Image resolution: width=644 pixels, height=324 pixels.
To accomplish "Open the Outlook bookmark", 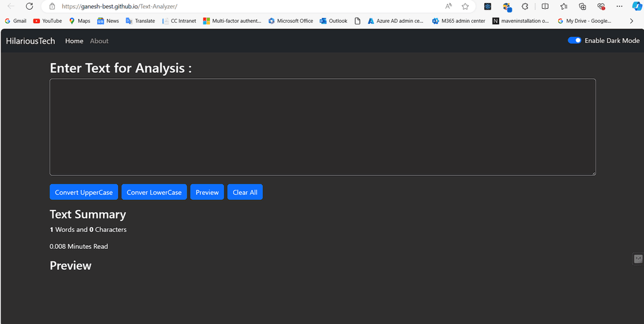I will (333, 21).
